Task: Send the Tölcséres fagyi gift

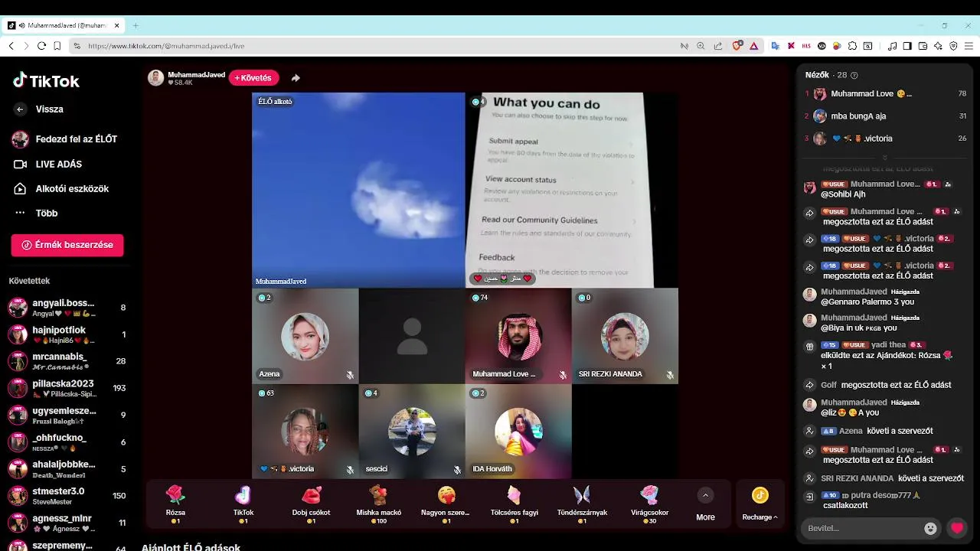Action: point(514,504)
